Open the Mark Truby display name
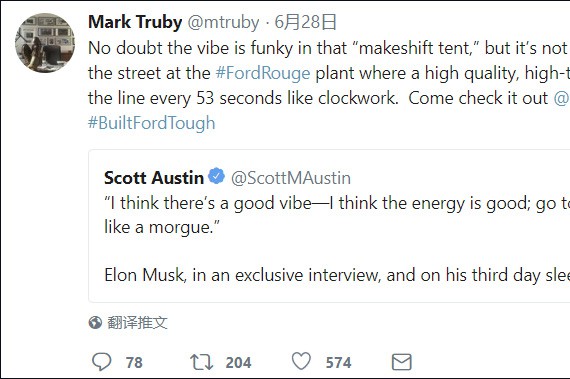 (135, 22)
